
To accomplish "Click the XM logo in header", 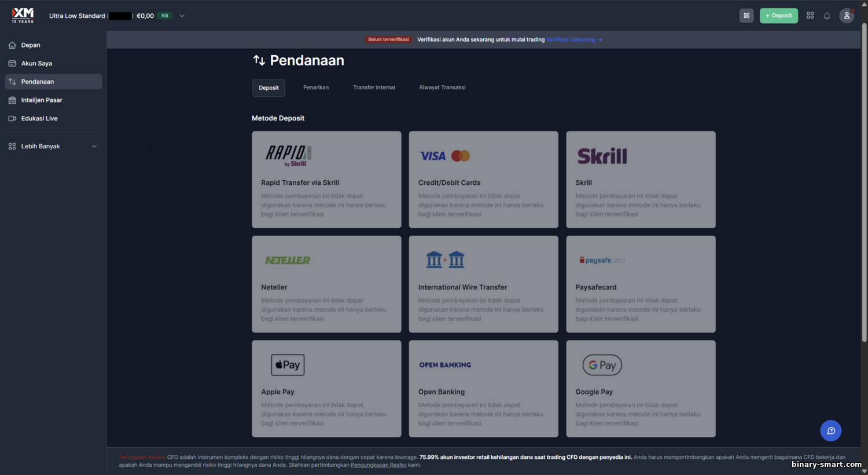I will tap(23, 16).
